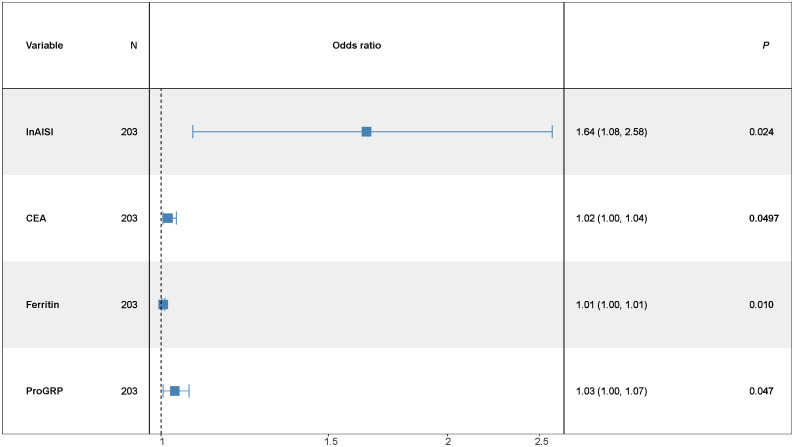Click the Odds ratio column header
Image resolution: width=794 pixels, height=447 pixels.
point(356,46)
